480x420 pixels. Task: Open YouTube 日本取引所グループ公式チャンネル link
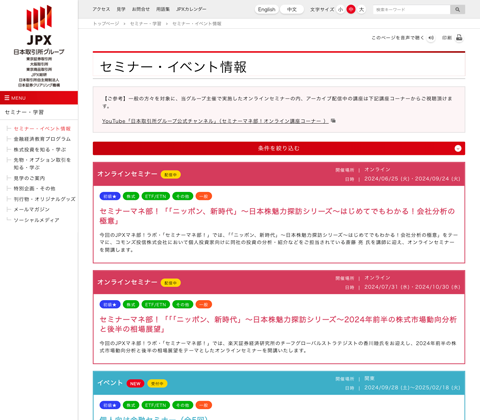click(215, 121)
